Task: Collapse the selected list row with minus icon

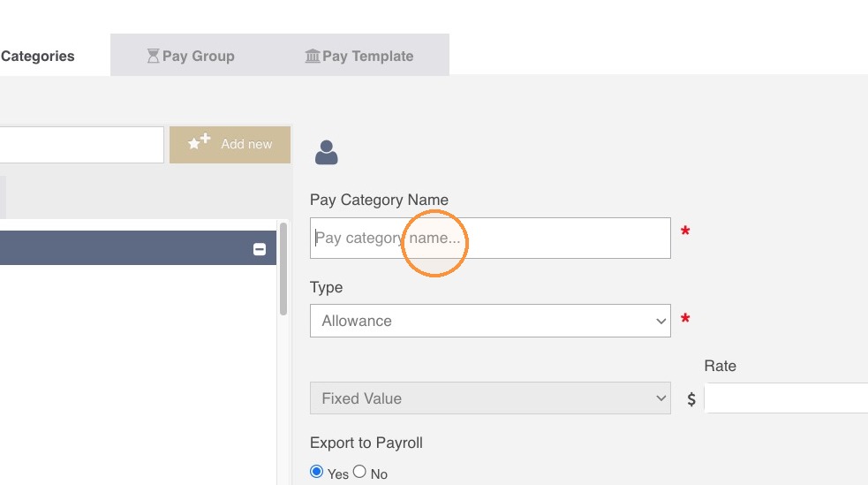Action: (x=259, y=249)
